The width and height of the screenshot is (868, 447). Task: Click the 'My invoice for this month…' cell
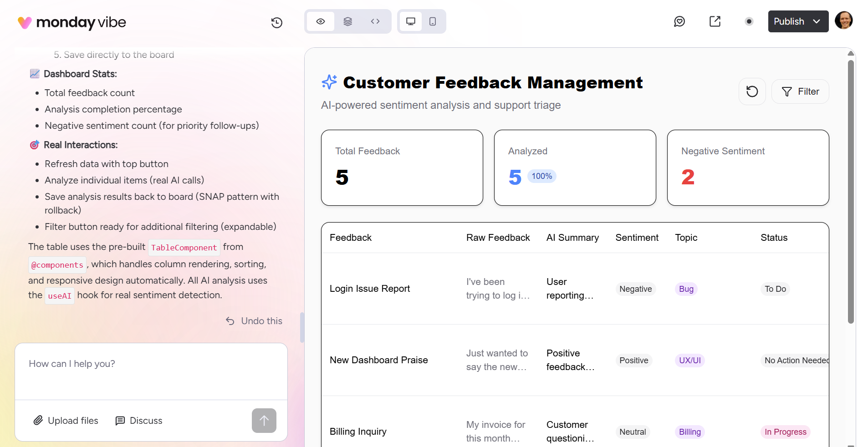click(496, 432)
